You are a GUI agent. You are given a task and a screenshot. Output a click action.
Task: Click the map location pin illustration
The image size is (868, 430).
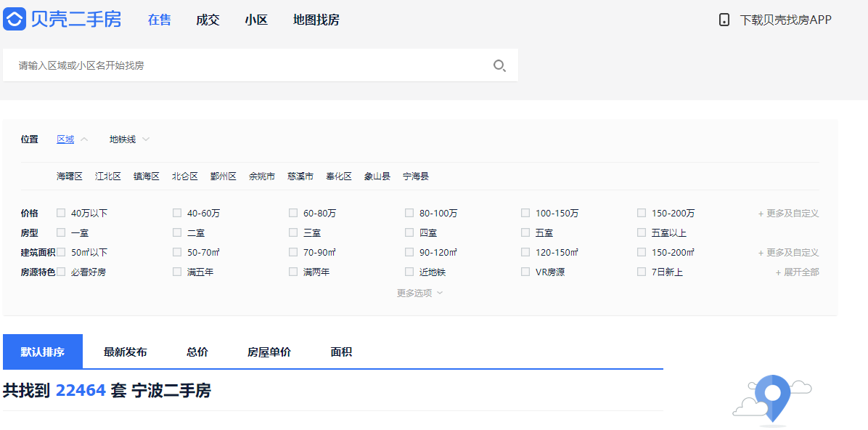click(x=772, y=400)
